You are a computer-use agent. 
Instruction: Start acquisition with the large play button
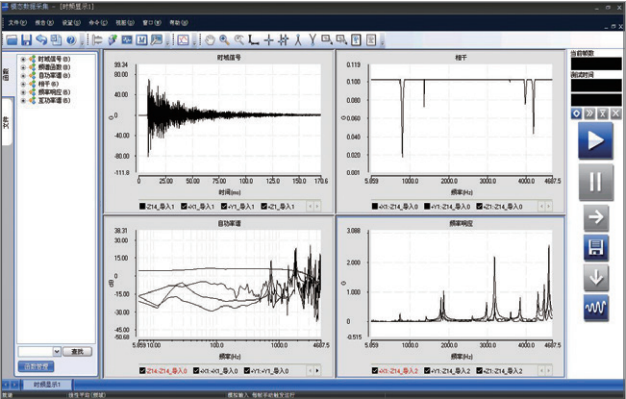coord(596,141)
